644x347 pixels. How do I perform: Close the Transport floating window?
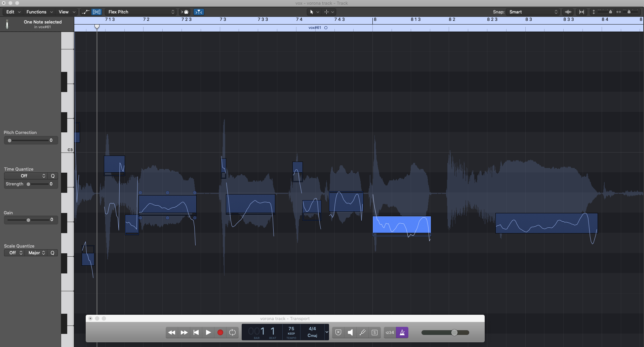90,318
